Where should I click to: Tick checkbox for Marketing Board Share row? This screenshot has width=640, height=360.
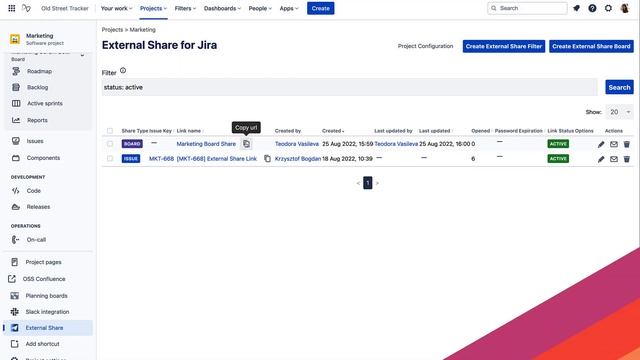click(x=110, y=144)
